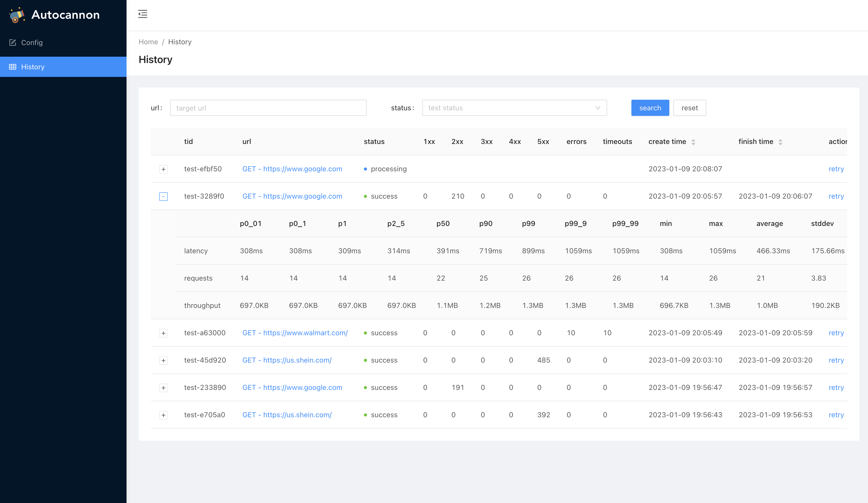Click the timeouts column header
Image resolution: width=868 pixels, height=503 pixels.
click(x=617, y=141)
